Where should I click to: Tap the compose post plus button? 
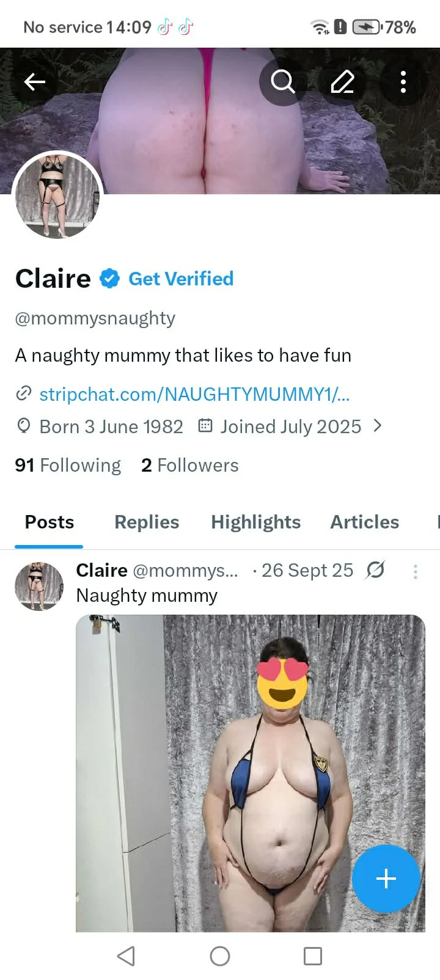click(386, 879)
